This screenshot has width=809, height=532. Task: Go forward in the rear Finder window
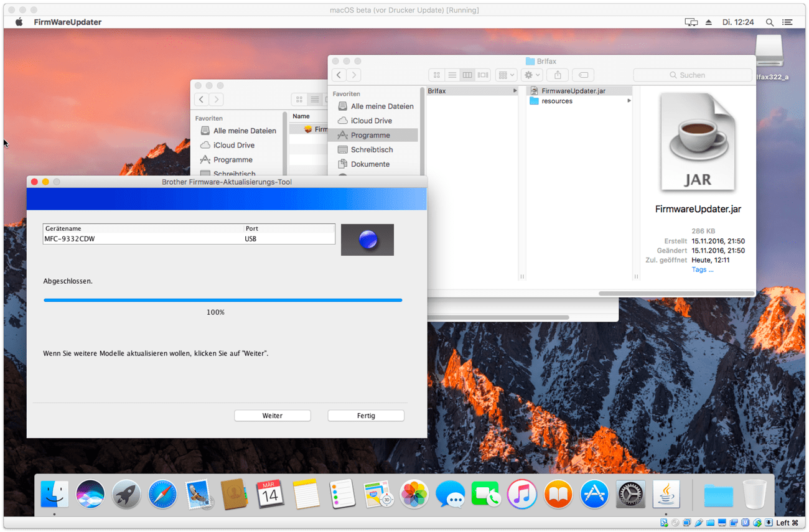(217, 100)
